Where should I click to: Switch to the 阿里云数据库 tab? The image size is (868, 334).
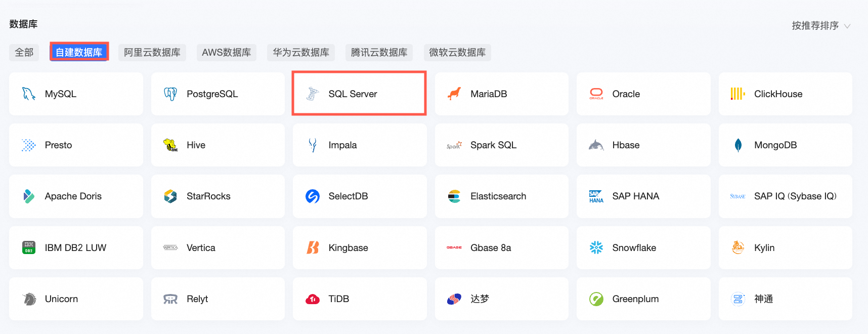click(152, 52)
